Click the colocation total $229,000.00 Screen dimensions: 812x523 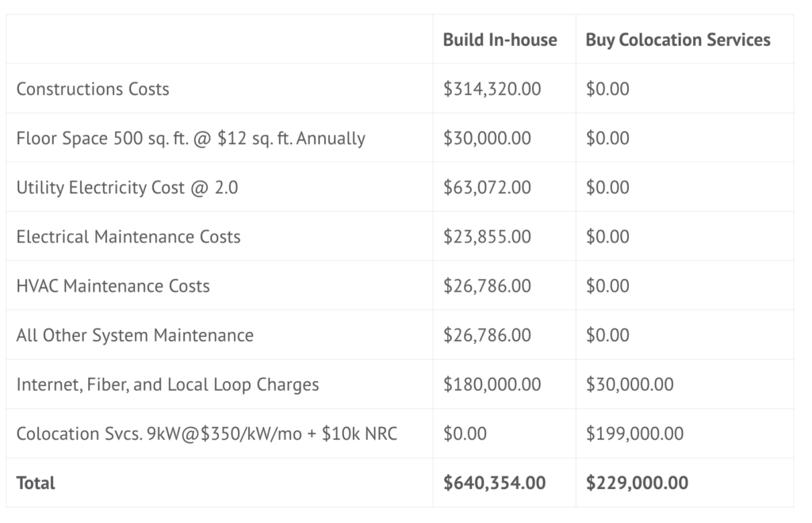[637, 483]
